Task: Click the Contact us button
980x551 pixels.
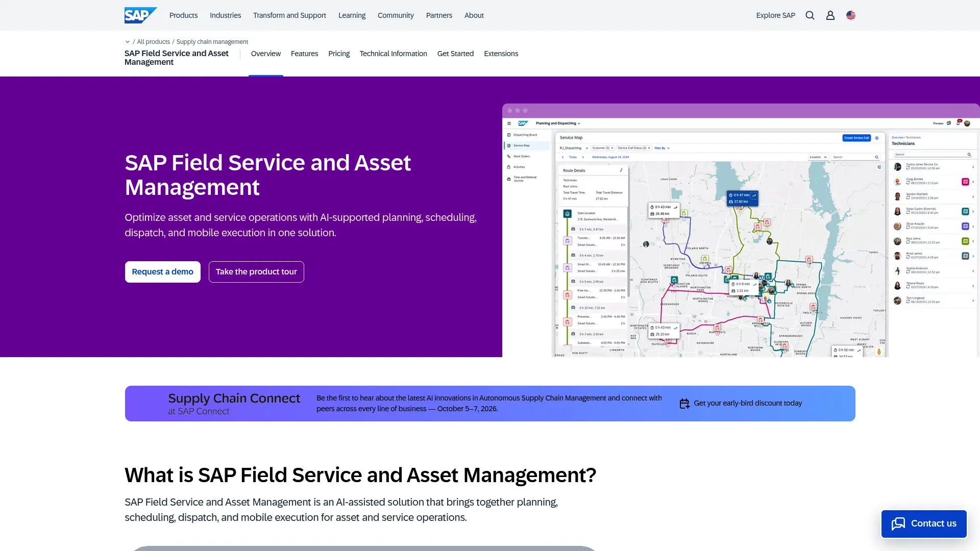Action: [924, 524]
